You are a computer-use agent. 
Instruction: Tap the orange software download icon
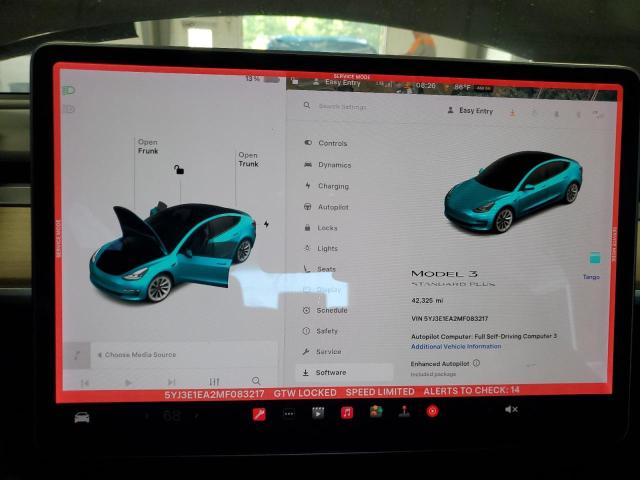513,113
